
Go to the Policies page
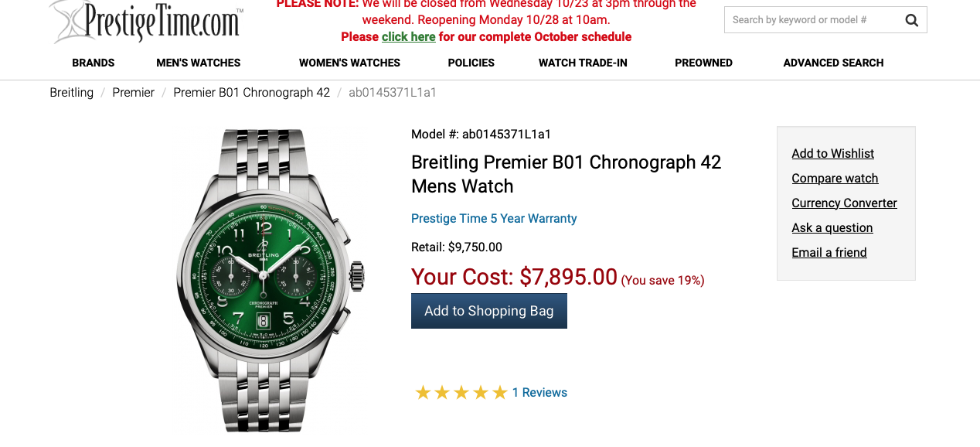tap(471, 63)
